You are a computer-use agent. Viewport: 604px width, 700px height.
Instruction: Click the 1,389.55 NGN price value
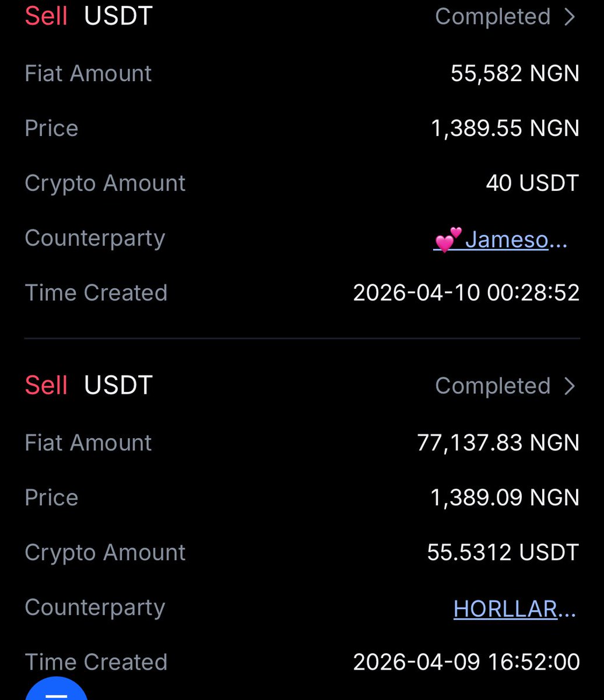(505, 128)
